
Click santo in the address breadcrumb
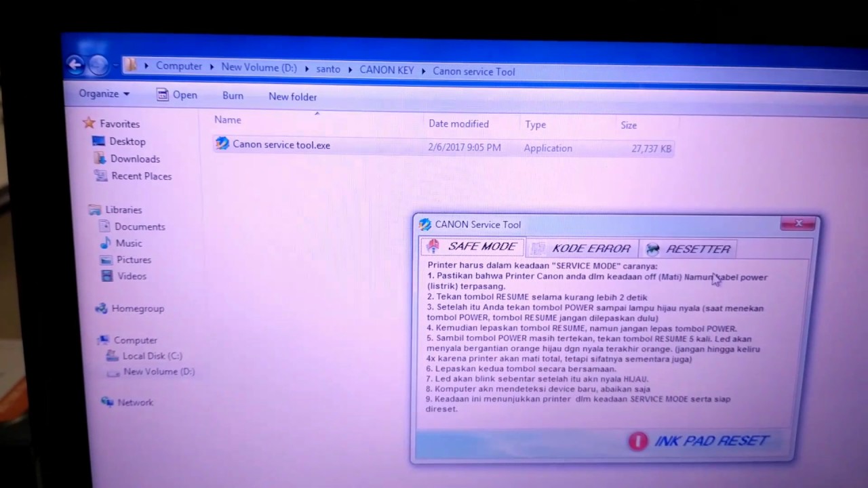point(328,69)
